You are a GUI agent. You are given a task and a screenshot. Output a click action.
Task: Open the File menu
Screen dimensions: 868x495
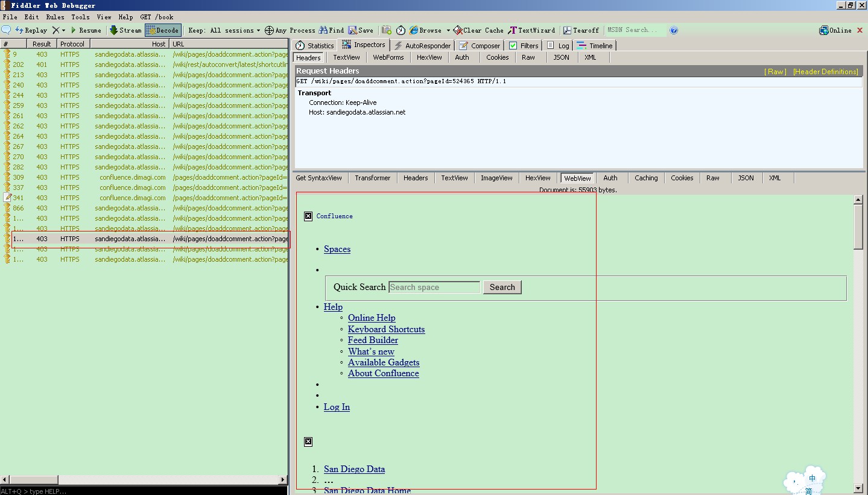click(10, 17)
